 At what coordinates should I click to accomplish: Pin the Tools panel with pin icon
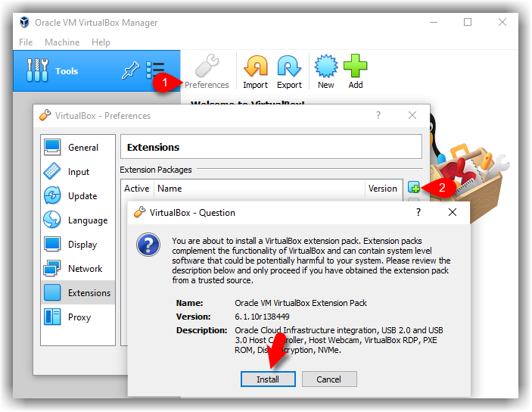tap(130, 71)
